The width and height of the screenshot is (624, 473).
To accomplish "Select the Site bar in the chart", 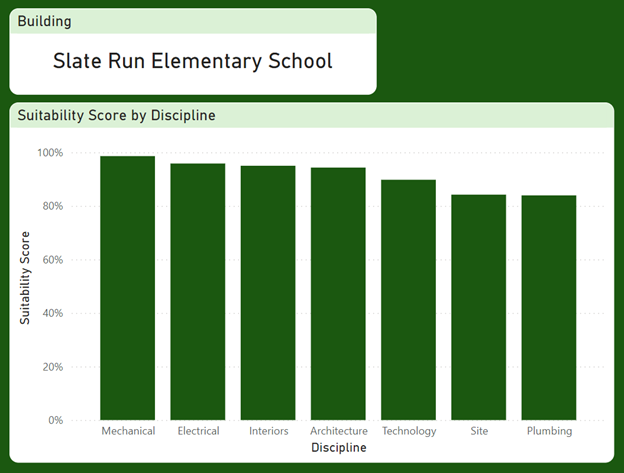I will (479, 308).
